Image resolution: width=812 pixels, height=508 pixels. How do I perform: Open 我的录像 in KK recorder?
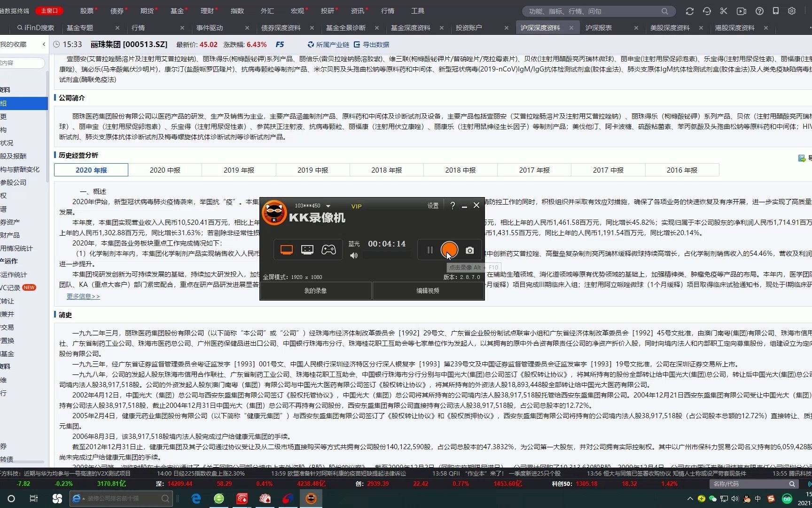(315, 291)
